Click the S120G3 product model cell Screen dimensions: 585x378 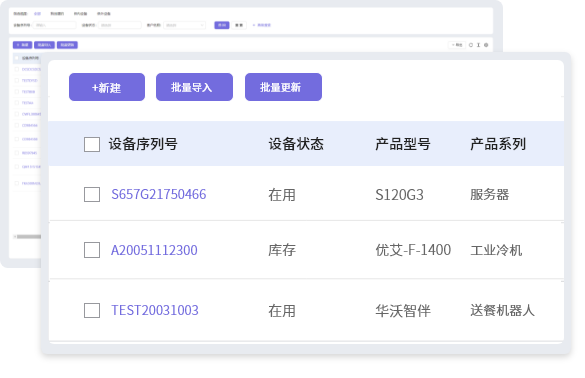pos(399,195)
